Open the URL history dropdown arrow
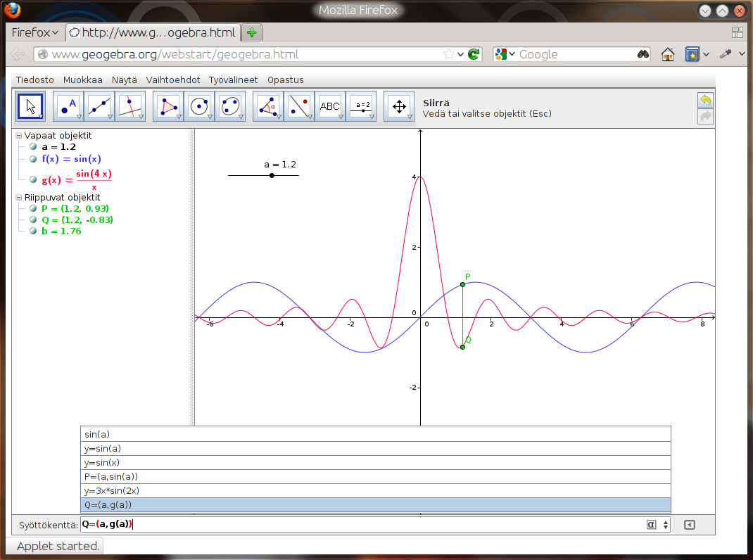 460,54
